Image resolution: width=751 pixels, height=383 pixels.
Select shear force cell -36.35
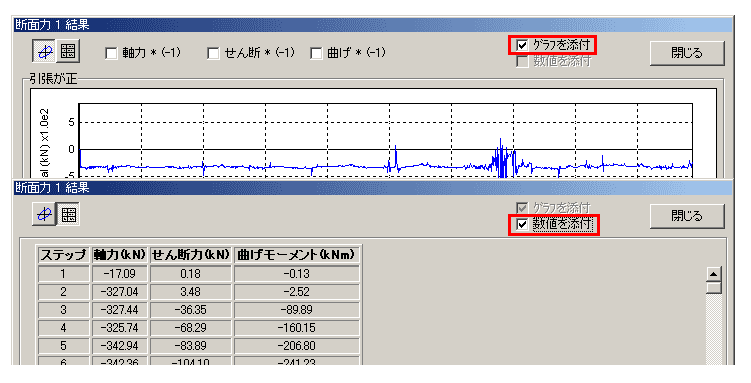[x=191, y=310]
